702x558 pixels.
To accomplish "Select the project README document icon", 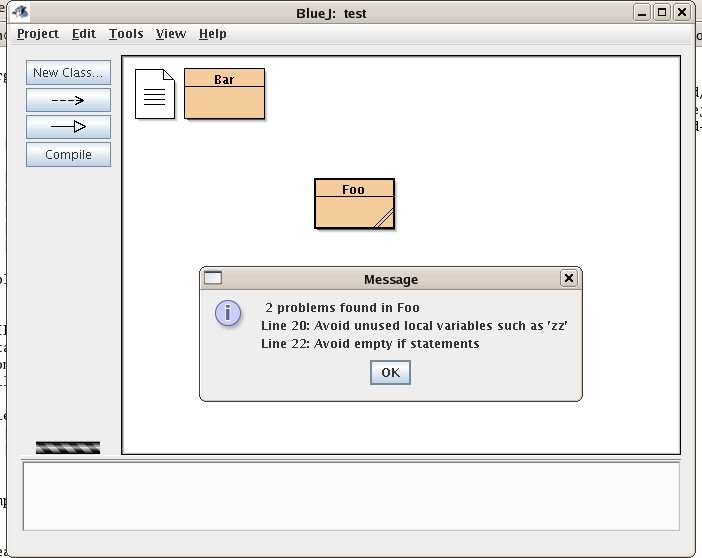I will 154,94.
